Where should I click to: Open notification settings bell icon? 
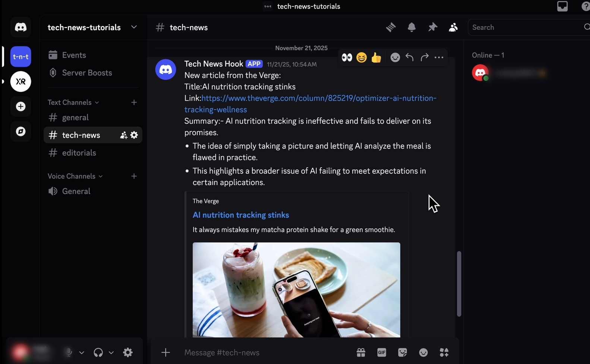411,27
